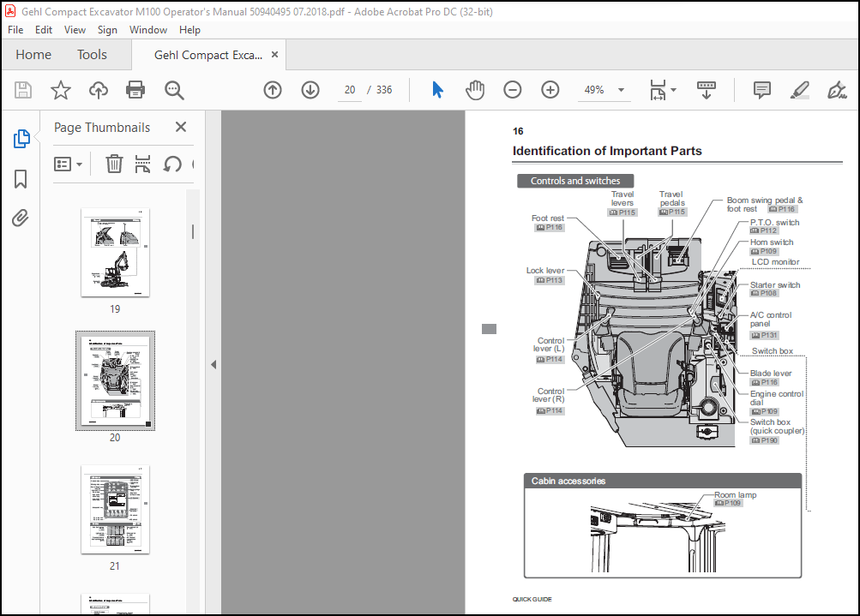Click the 'Identification of Important Parts' heading
The image size is (860, 616).
pyautogui.click(x=607, y=151)
